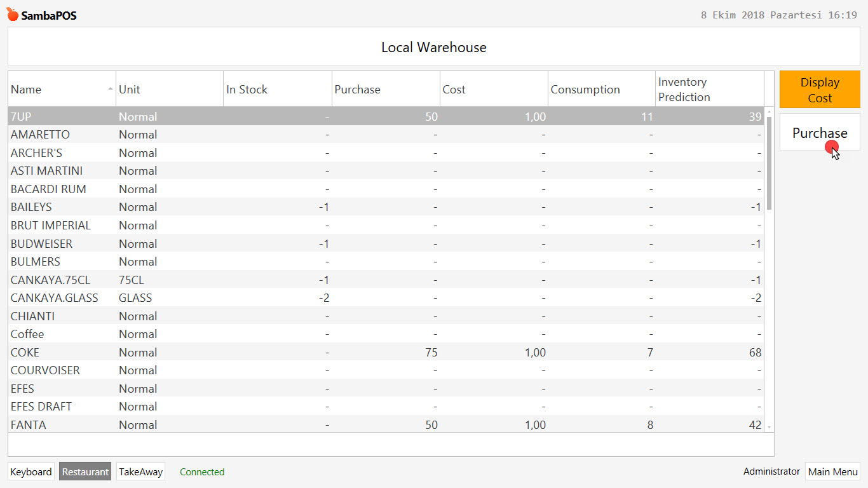Click the SambaPOS tomato logo
This screenshot has width=868, height=488.
12,14
